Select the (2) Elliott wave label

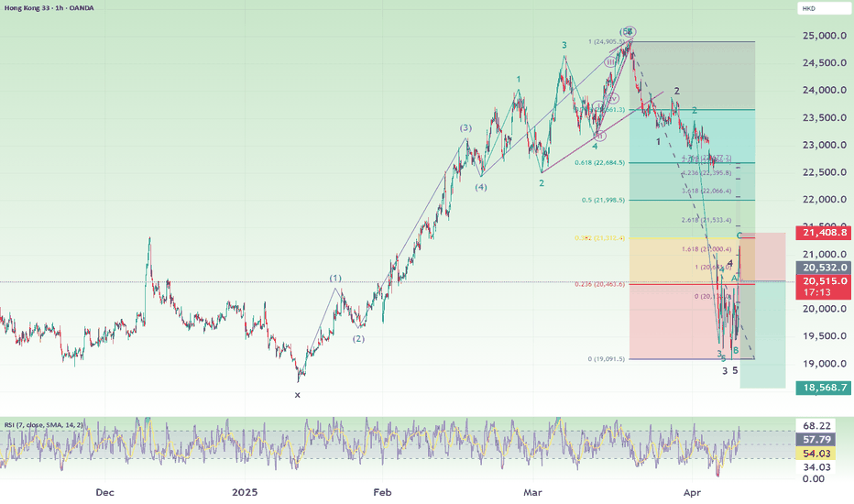click(358, 339)
